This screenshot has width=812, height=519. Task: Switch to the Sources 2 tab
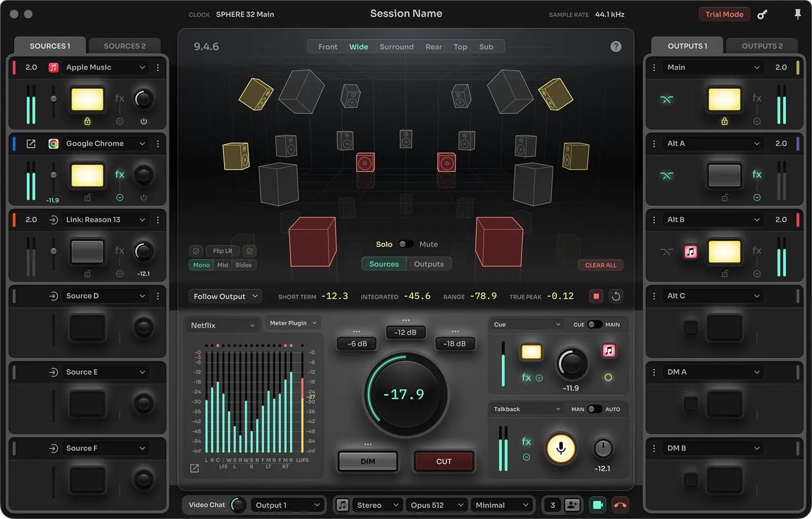click(124, 46)
